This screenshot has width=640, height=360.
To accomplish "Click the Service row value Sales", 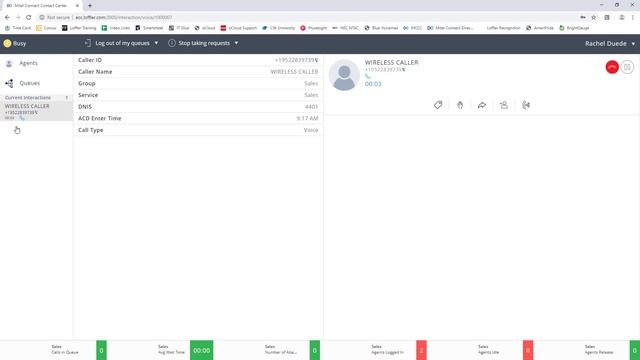I will tap(311, 95).
